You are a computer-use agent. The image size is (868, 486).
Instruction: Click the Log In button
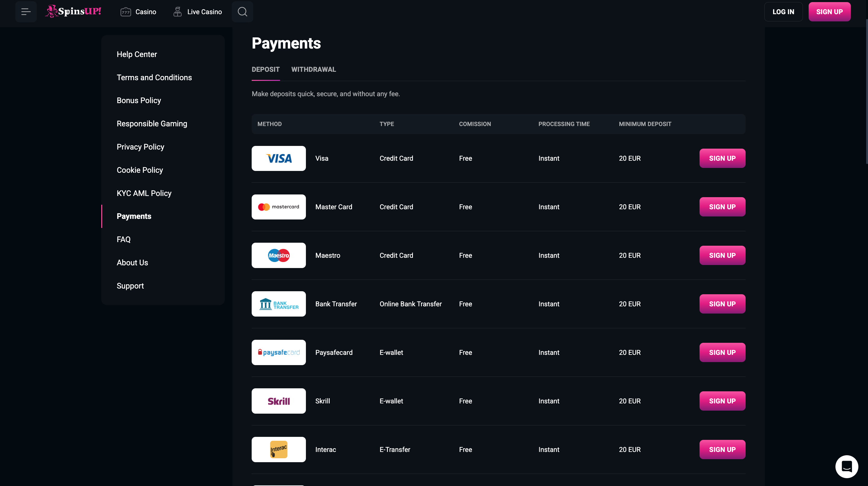click(x=783, y=12)
